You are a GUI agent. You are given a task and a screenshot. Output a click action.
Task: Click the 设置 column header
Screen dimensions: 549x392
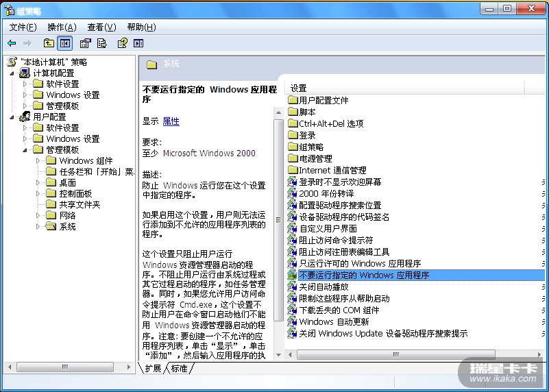coord(405,88)
